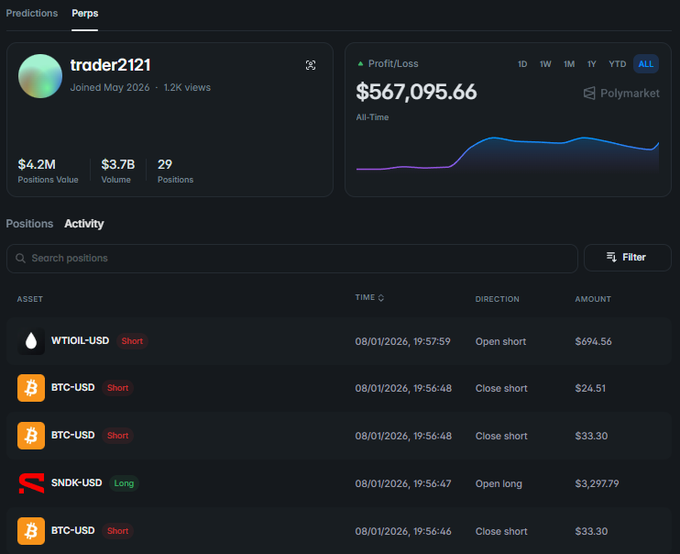Click the SNDK-USD red logo icon
This screenshot has width=680, height=554.
[x=31, y=483]
